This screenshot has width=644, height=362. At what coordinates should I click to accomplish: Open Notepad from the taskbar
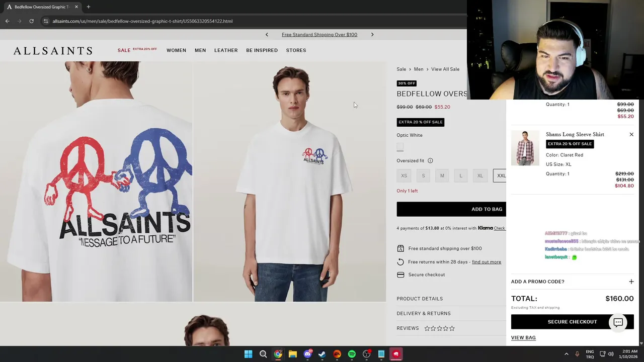tap(381, 354)
